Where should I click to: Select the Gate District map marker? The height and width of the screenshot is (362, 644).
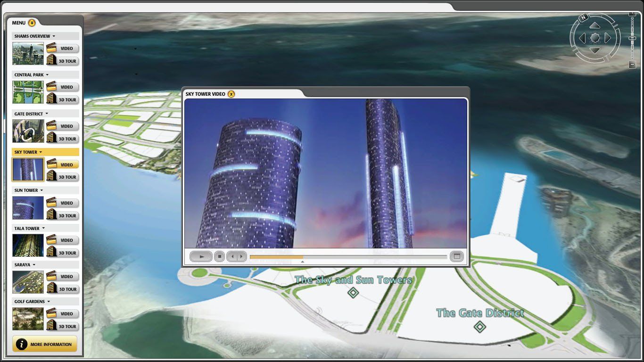480,326
